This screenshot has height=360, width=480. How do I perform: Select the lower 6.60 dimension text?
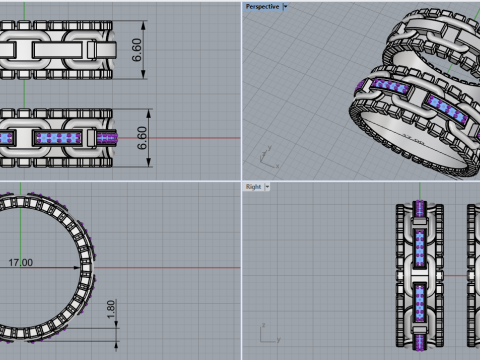point(142,138)
